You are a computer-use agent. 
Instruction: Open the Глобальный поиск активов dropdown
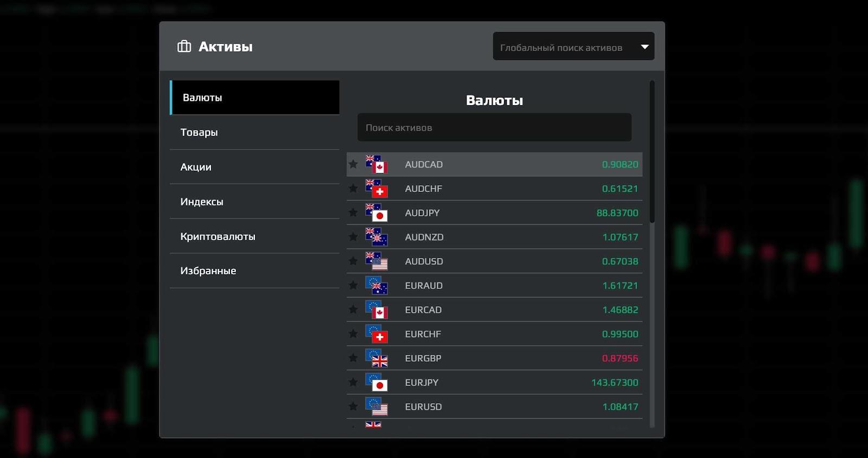click(573, 47)
